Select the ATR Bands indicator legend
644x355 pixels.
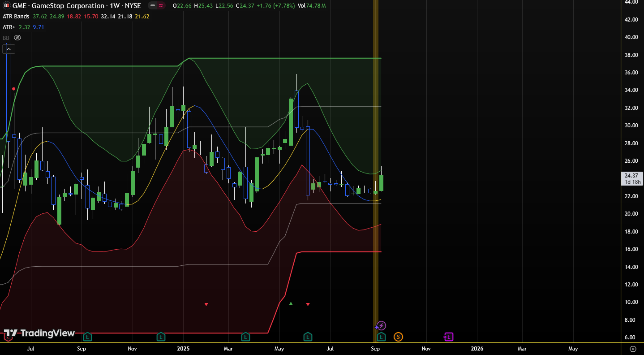click(x=16, y=17)
